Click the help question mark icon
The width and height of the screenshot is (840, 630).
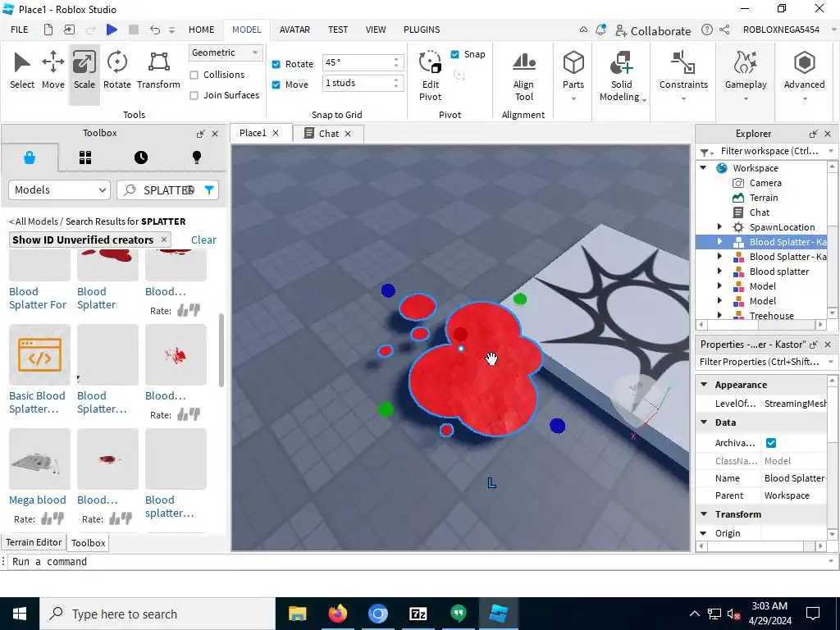(x=707, y=30)
